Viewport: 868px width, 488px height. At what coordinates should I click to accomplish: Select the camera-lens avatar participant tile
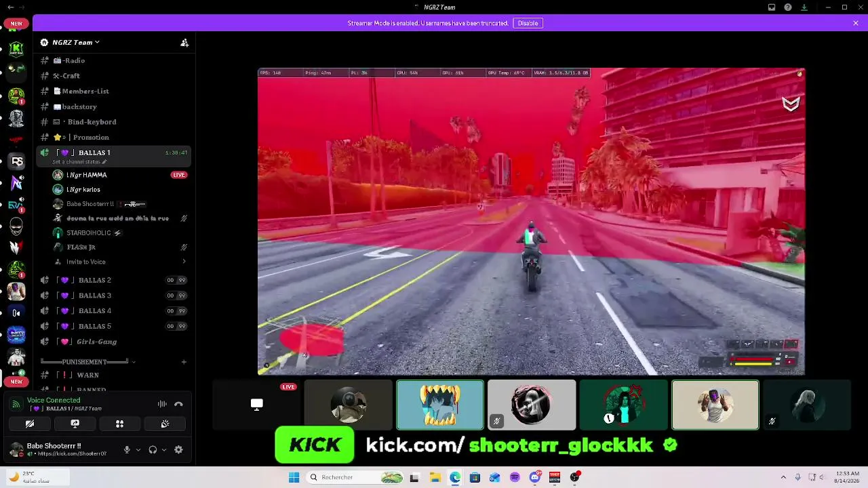click(349, 405)
